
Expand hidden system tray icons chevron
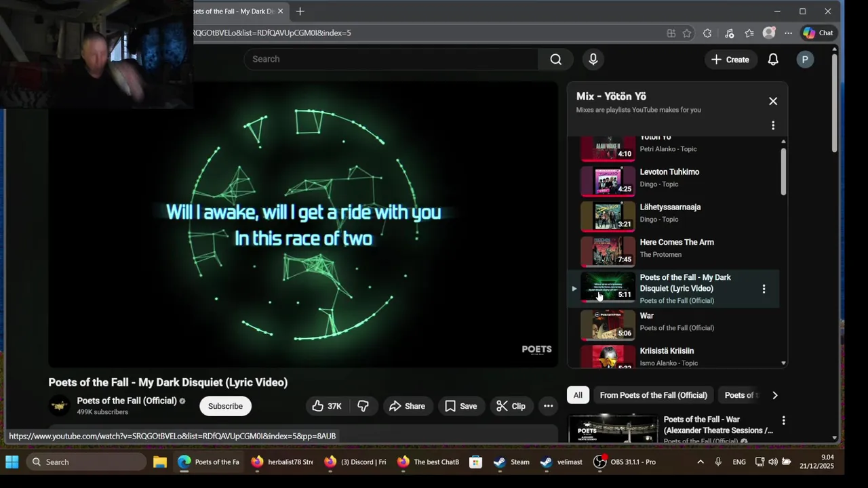701,462
